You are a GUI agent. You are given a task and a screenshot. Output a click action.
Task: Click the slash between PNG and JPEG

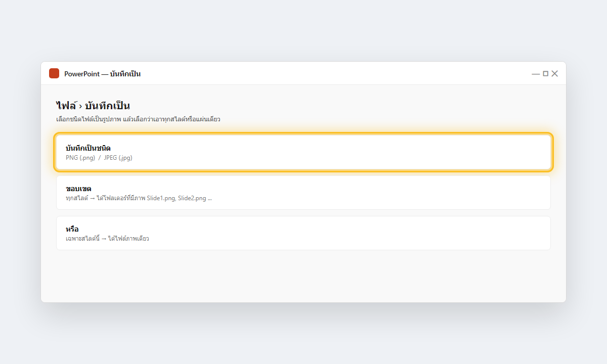point(100,158)
